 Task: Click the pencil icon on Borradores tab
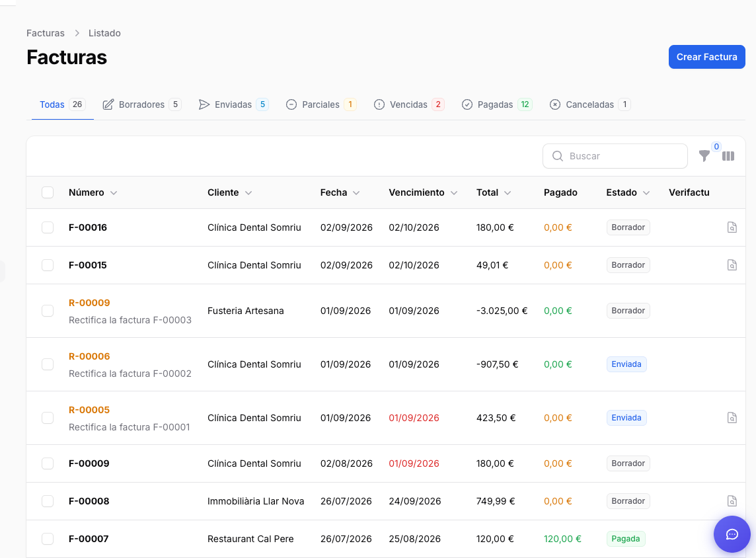pyautogui.click(x=108, y=104)
